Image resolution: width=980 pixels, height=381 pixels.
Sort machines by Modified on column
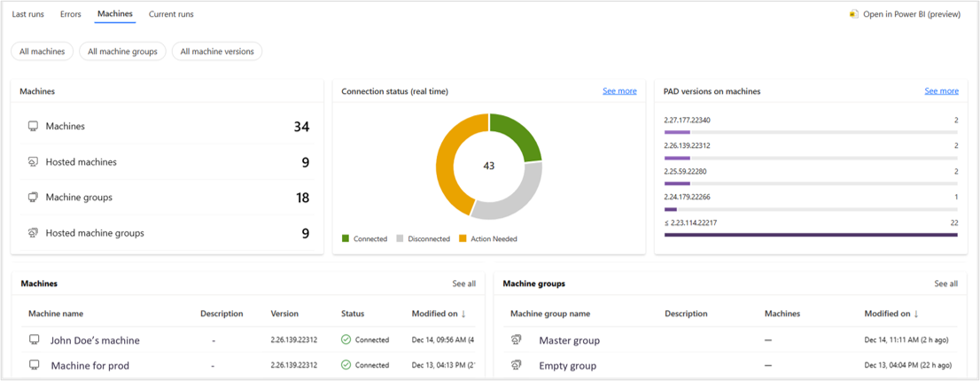(x=439, y=314)
